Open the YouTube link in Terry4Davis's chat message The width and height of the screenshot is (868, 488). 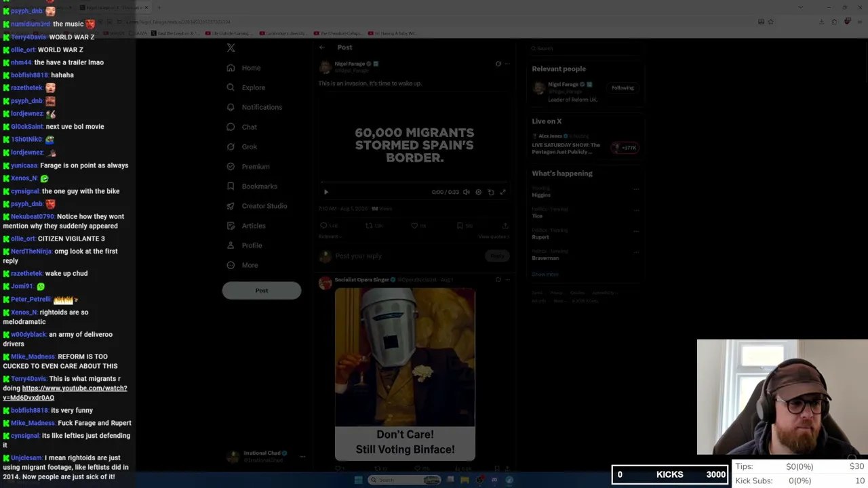pos(64,393)
